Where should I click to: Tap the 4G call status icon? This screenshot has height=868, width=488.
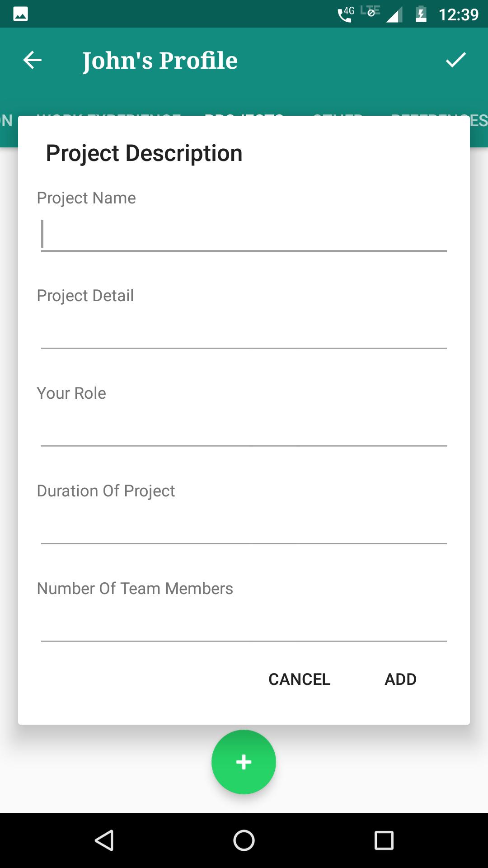click(346, 14)
